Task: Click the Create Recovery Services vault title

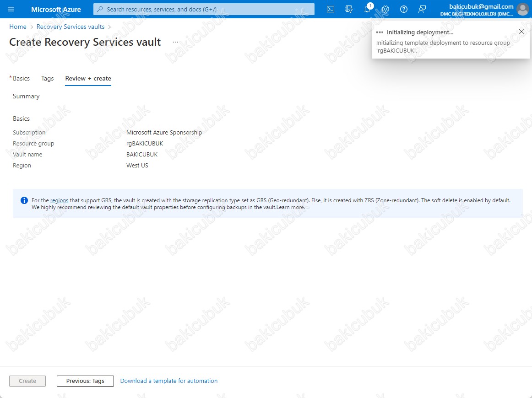Action: click(x=85, y=42)
